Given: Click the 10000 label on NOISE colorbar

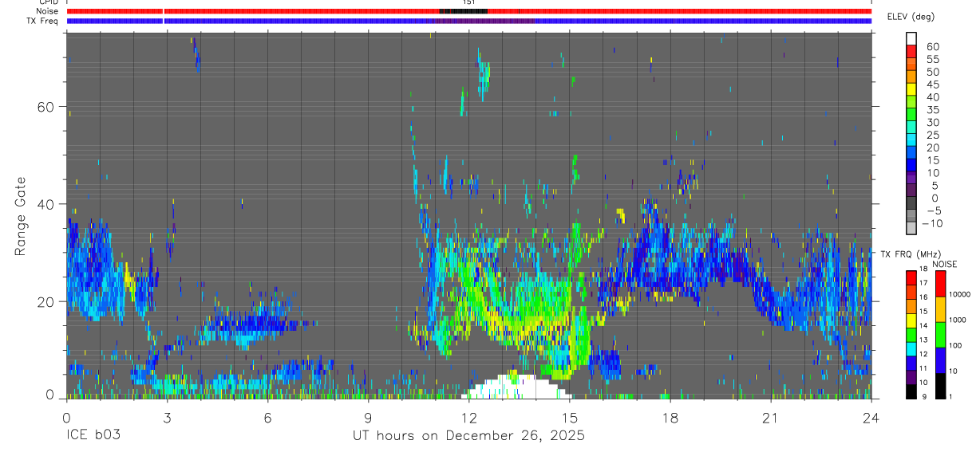Looking at the screenshot, I should (x=960, y=294).
